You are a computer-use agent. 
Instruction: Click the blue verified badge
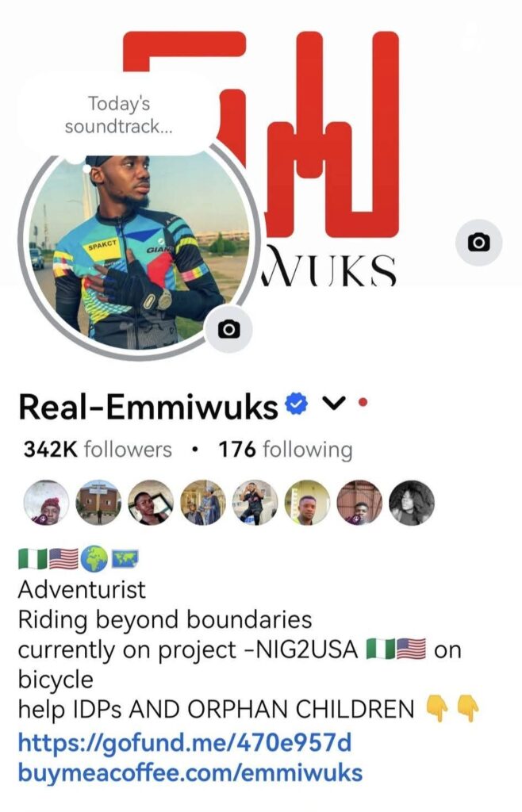pyautogui.click(x=297, y=404)
